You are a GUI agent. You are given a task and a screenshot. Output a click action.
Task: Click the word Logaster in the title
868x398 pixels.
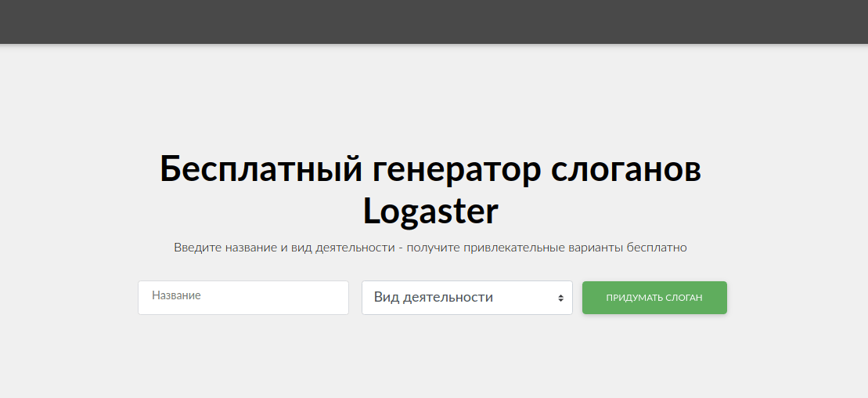430,210
